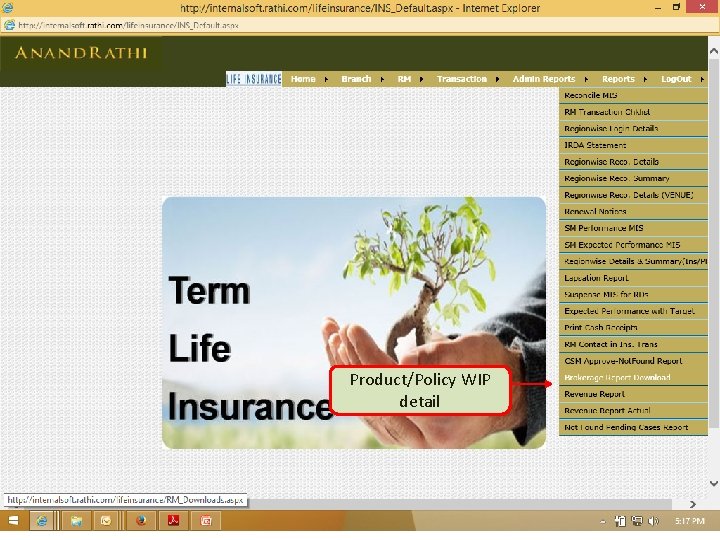The width and height of the screenshot is (720, 540).
Task: Click the vertical scrollbar down arrow
Action: (714, 483)
